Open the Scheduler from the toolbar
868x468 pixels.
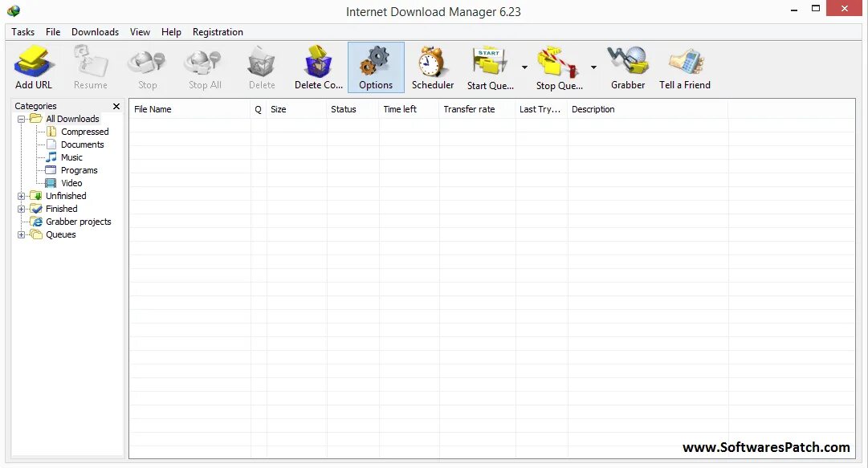[x=432, y=67]
